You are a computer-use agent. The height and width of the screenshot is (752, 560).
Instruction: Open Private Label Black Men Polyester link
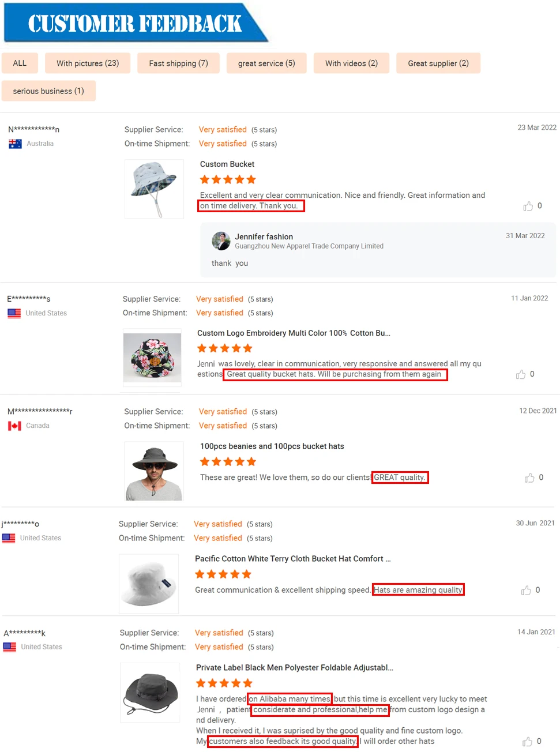pos(295,667)
